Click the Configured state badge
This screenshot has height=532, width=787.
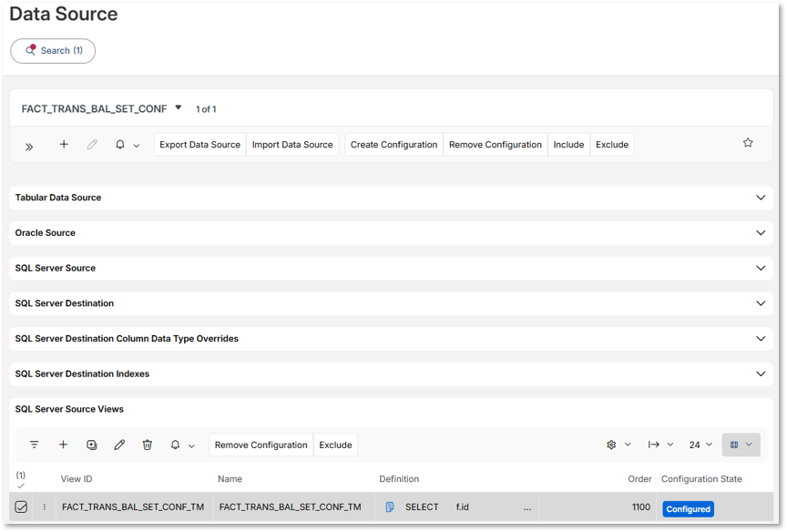pyautogui.click(x=688, y=509)
